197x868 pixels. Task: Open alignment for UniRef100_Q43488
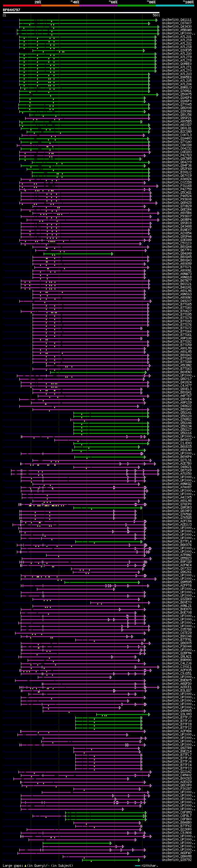click(177, 226)
